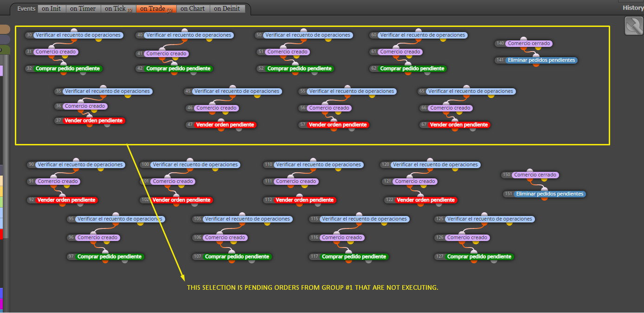Select block 55 Verificar el recuento de operaciones
This screenshot has width=644, height=313.
pos(348,91)
